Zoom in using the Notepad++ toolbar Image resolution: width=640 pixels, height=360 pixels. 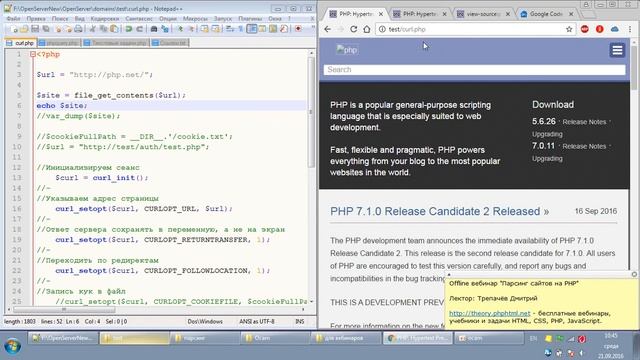click(x=180, y=29)
